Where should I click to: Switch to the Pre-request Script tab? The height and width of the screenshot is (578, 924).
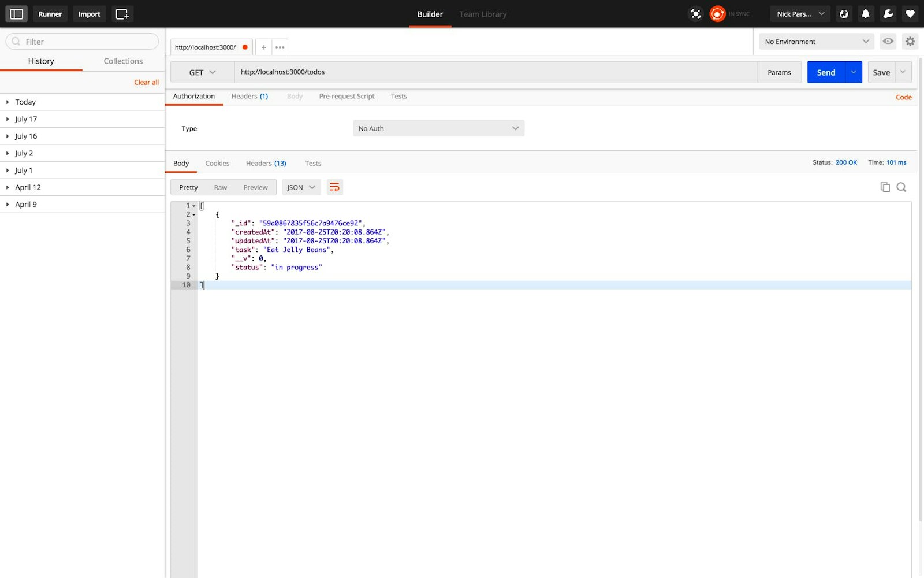pyautogui.click(x=346, y=96)
